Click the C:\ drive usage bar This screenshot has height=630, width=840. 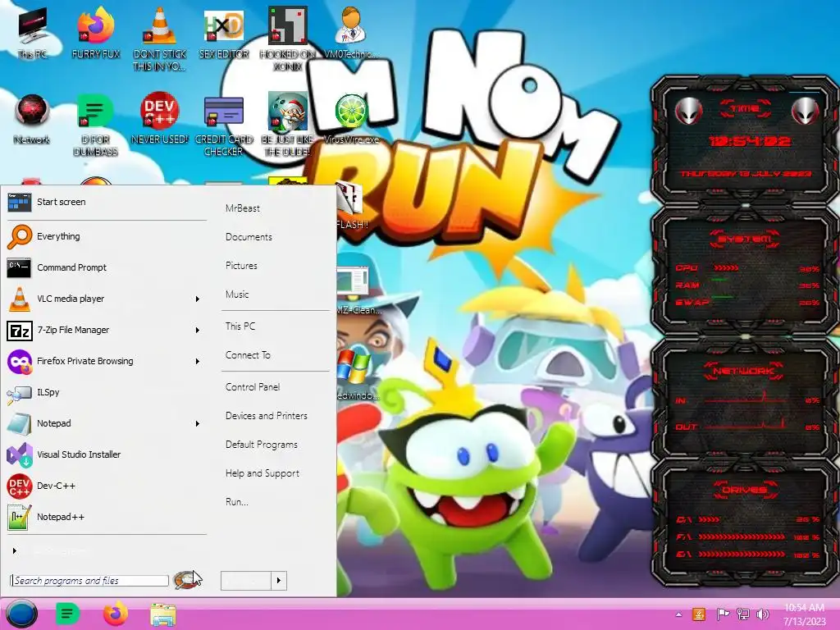click(x=709, y=519)
